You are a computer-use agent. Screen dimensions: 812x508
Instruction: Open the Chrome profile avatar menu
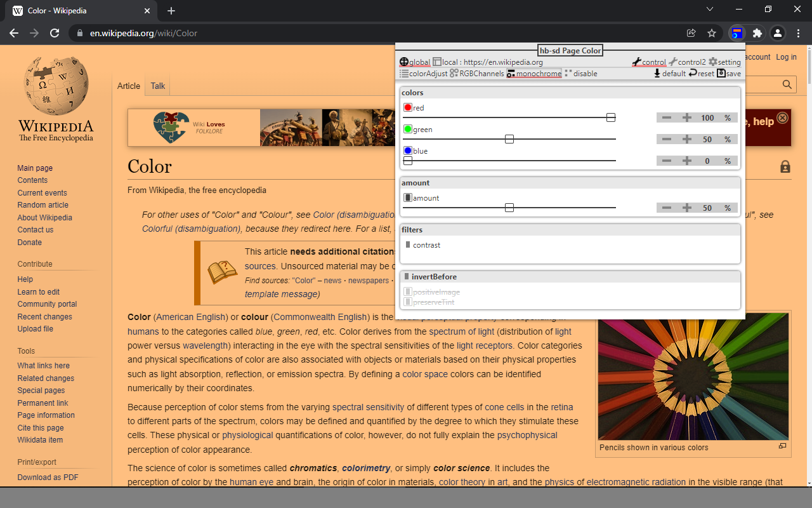point(778,33)
